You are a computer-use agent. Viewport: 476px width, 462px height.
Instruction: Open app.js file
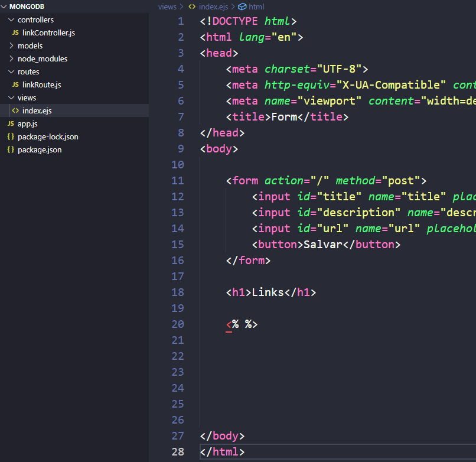click(27, 124)
